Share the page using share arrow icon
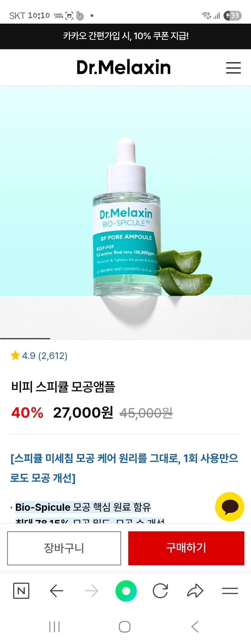The height and width of the screenshot is (644, 251). tap(195, 591)
